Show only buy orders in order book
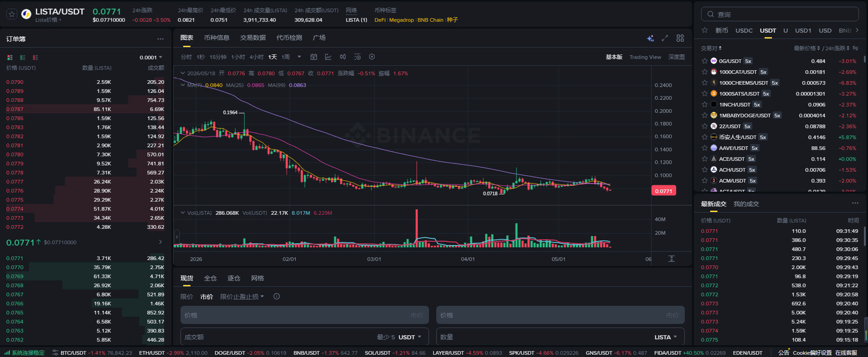Viewport: 868px width, 357px height. pos(23,58)
